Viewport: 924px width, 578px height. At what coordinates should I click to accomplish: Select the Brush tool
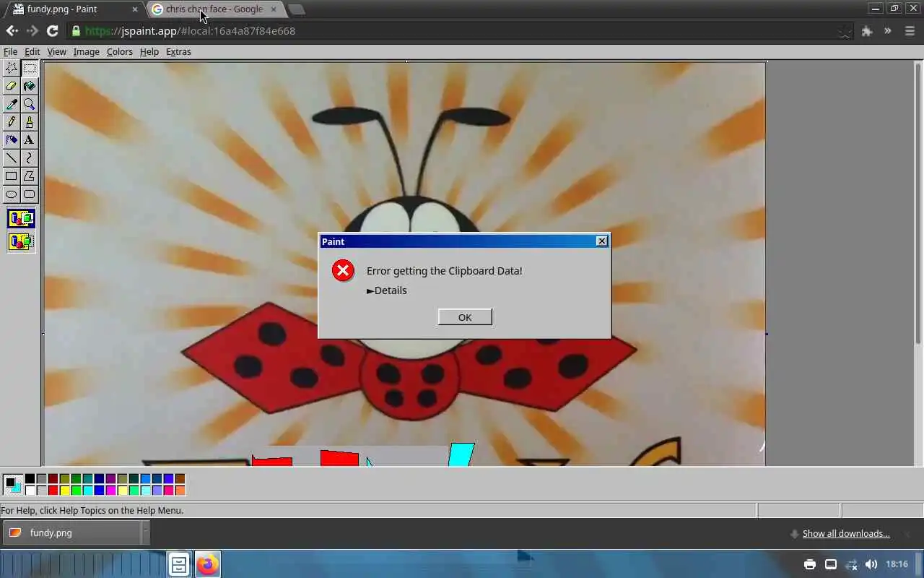(x=30, y=122)
